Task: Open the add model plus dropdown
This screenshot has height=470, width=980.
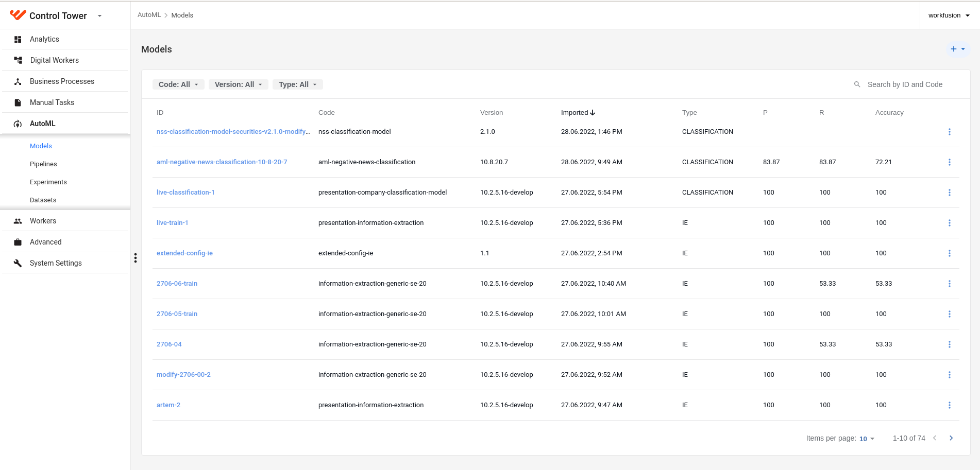Action: (958, 49)
